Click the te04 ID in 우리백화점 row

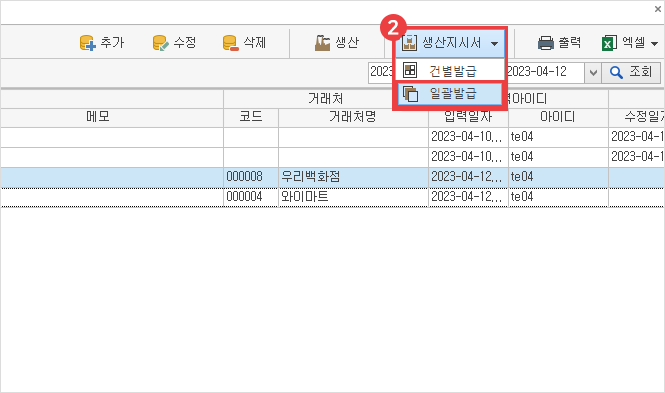pyautogui.click(x=558, y=176)
